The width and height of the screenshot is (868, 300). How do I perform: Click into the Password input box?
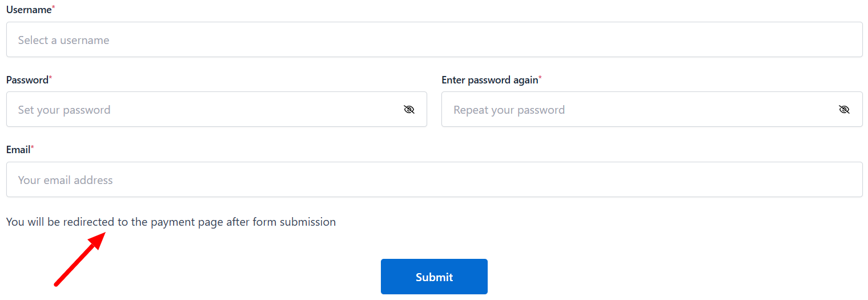point(206,110)
